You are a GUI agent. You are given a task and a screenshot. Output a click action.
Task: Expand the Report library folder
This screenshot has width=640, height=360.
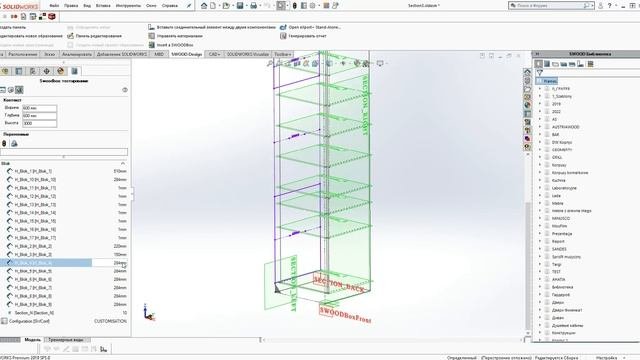click(540, 241)
